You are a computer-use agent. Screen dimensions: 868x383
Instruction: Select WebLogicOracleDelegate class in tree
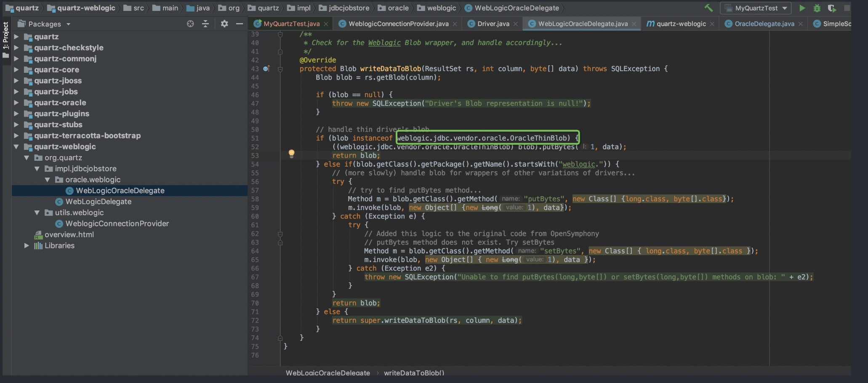pyautogui.click(x=120, y=191)
